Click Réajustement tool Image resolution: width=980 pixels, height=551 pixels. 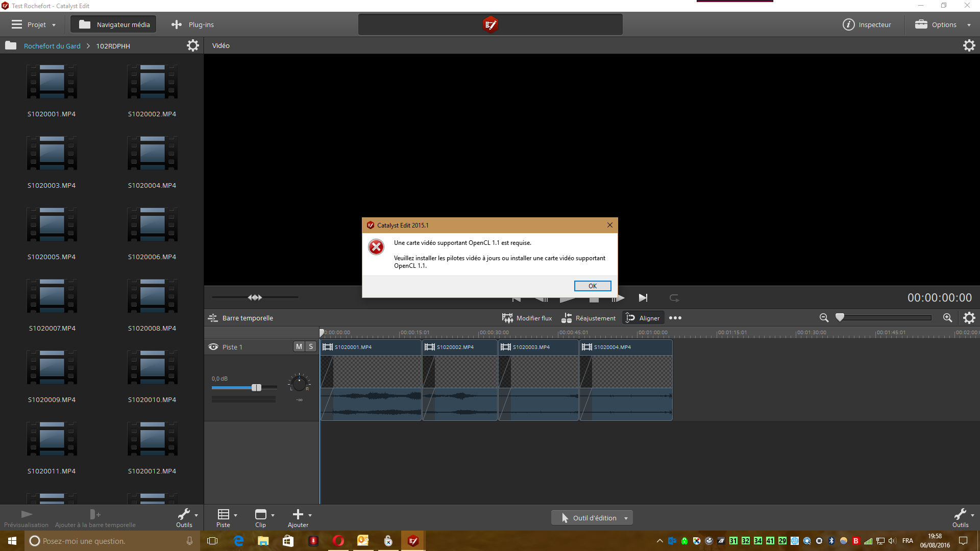pyautogui.click(x=589, y=318)
